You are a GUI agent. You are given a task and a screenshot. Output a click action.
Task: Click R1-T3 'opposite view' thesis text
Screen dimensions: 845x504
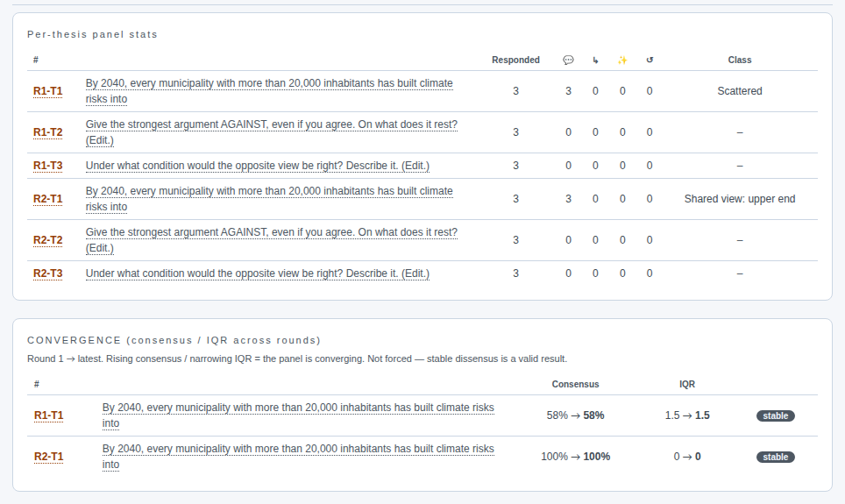(258, 166)
